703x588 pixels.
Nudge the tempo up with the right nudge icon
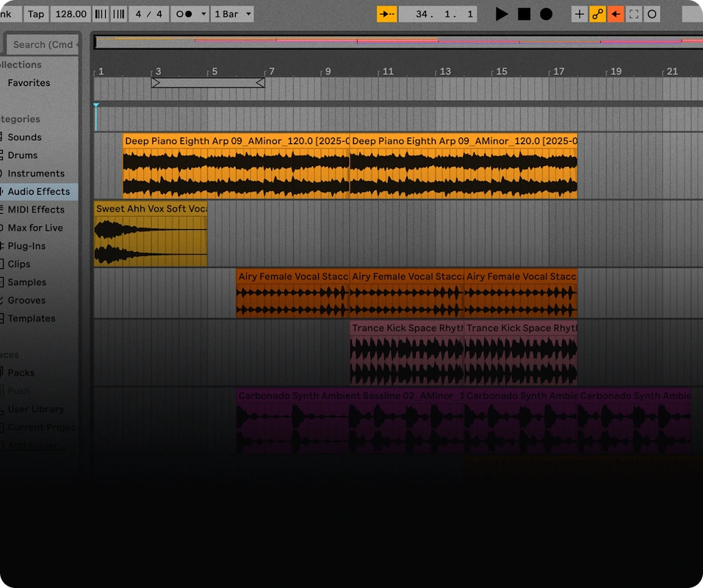(x=118, y=13)
